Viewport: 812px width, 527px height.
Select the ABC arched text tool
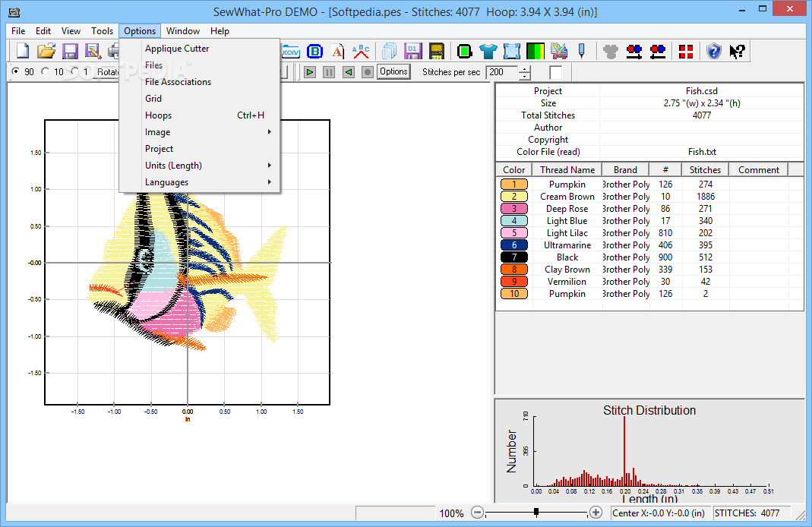coord(361,51)
